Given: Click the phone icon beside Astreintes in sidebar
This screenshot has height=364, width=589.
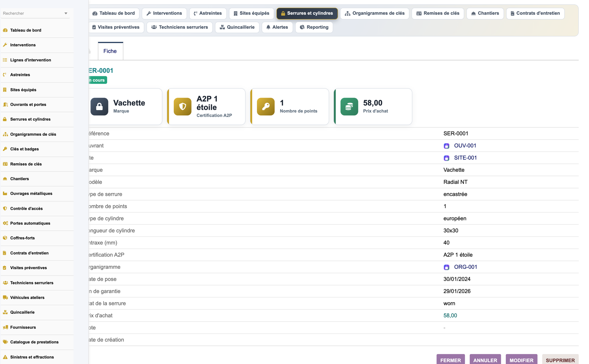Looking at the screenshot, I should [5, 75].
